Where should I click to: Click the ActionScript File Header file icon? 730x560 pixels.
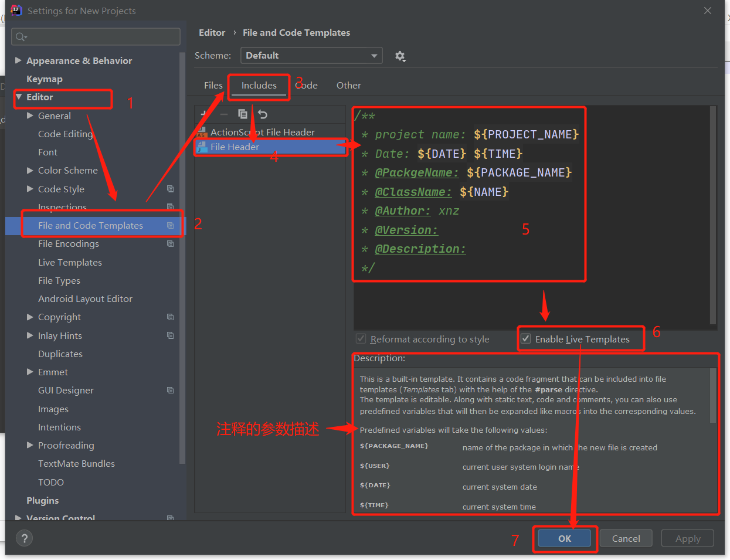[x=202, y=132]
